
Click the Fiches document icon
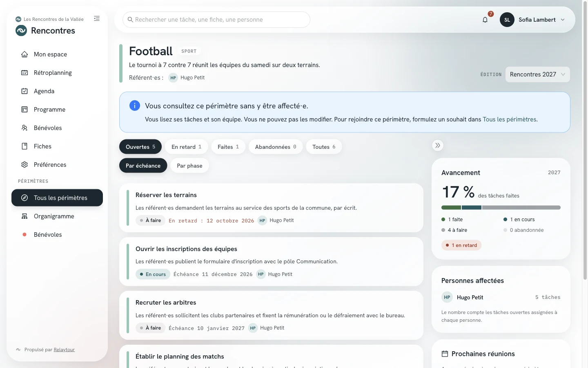[24, 146]
